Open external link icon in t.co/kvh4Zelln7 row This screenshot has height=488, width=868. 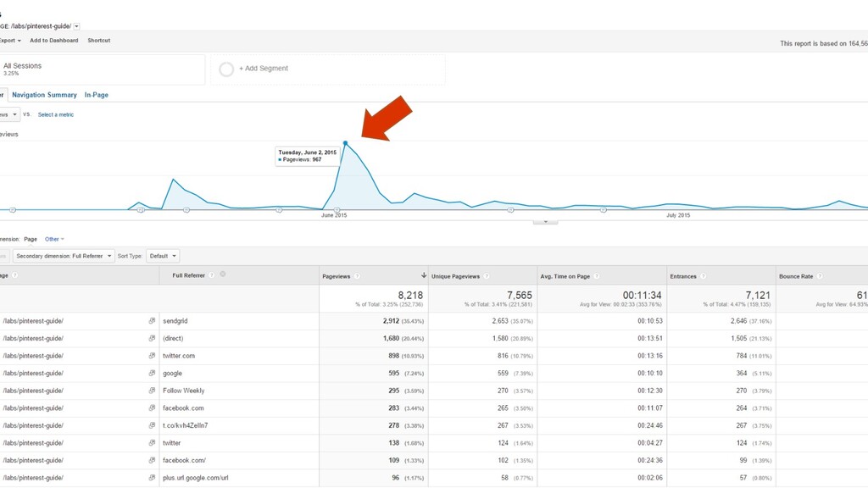click(x=152, y=425)
